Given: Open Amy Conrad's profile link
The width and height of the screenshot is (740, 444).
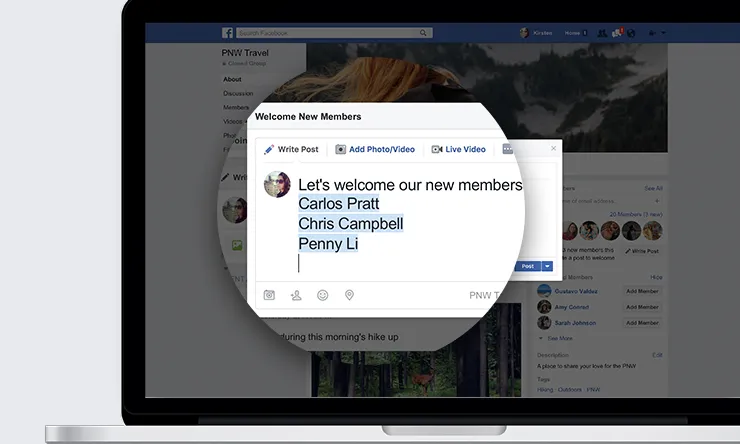Looking at the screenshot, I should (572, 307).
